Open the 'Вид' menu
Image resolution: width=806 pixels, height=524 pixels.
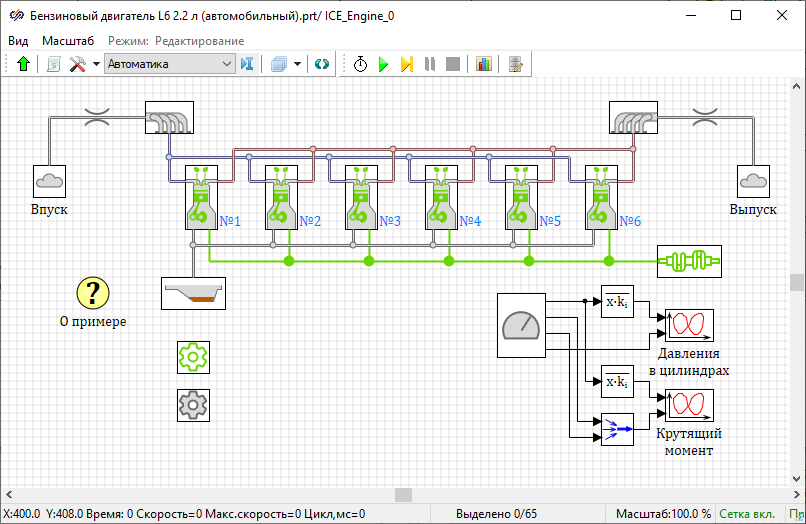[x=18, y=41]
